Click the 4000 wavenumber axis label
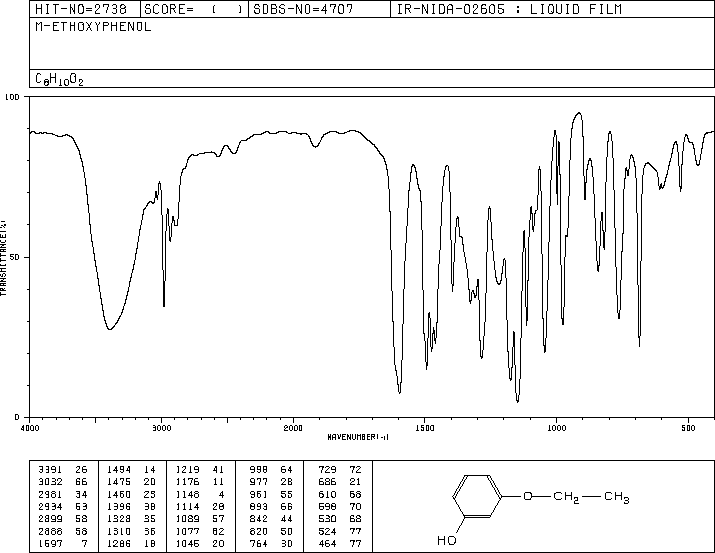 (x=30, y=428)
